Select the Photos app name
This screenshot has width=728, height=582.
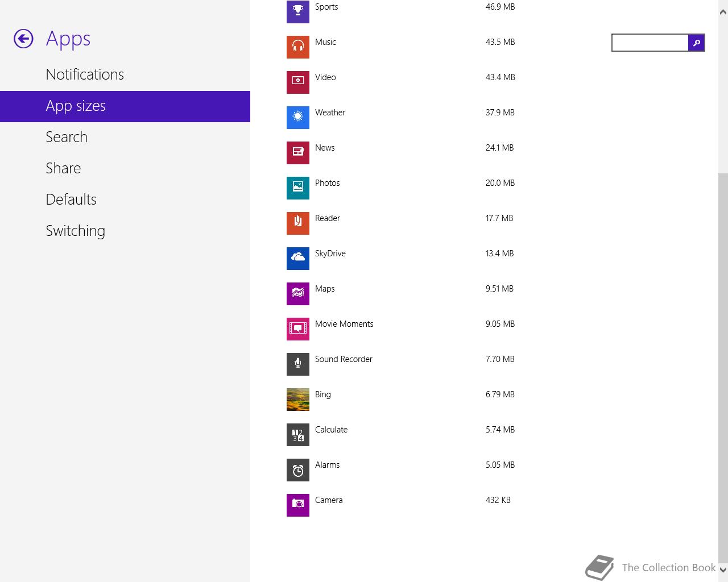click(x=327, y=183)
